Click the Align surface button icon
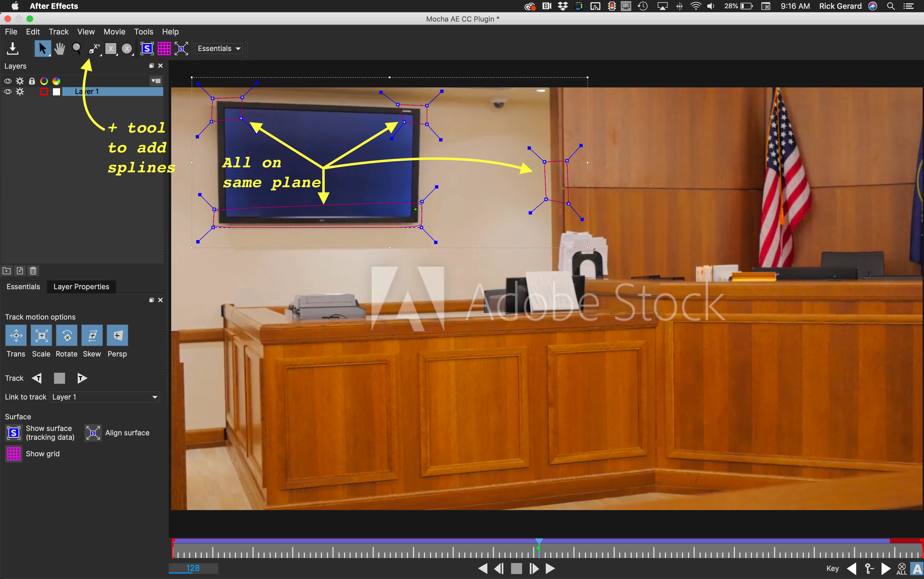This screenshot has height=579, width=924. point(93,433)
